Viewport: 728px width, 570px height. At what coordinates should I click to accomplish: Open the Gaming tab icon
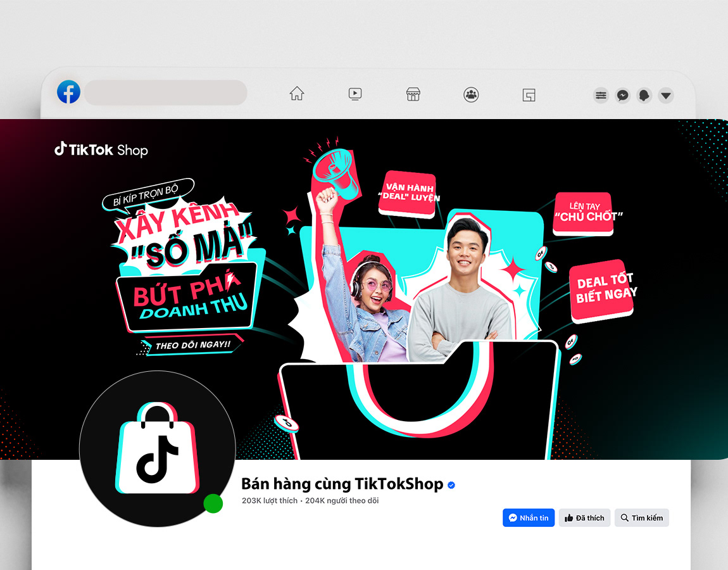click(529, 95)
